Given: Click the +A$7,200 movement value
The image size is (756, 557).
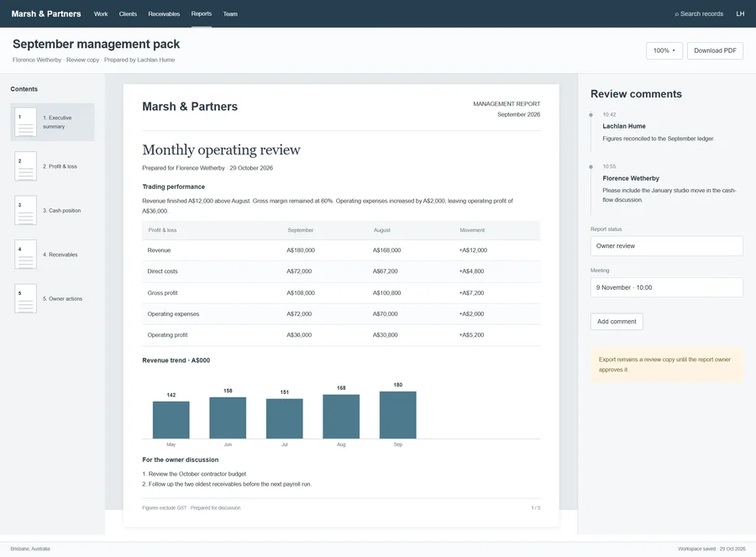Looking at the screenshot, I should (471, 292).
